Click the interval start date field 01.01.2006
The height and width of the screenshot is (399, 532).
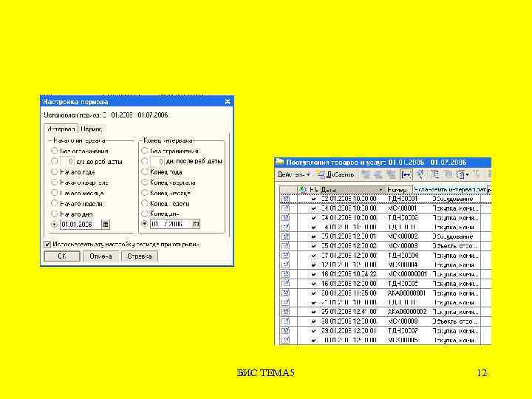click(81, 225)
